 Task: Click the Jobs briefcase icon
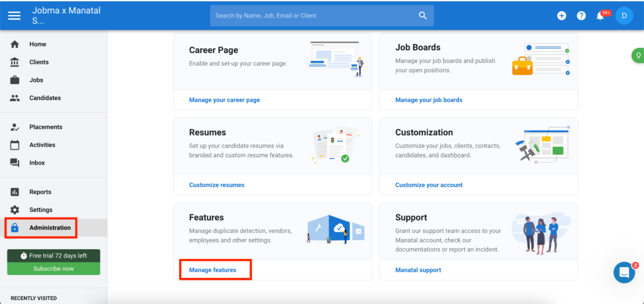coord(15,80)
